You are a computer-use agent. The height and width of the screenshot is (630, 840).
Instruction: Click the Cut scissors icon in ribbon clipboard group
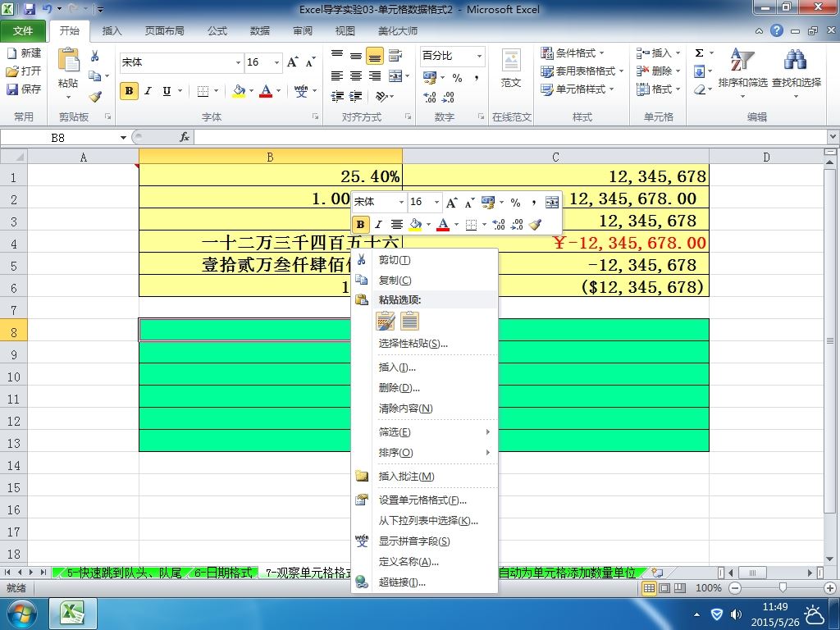point(95,56)
